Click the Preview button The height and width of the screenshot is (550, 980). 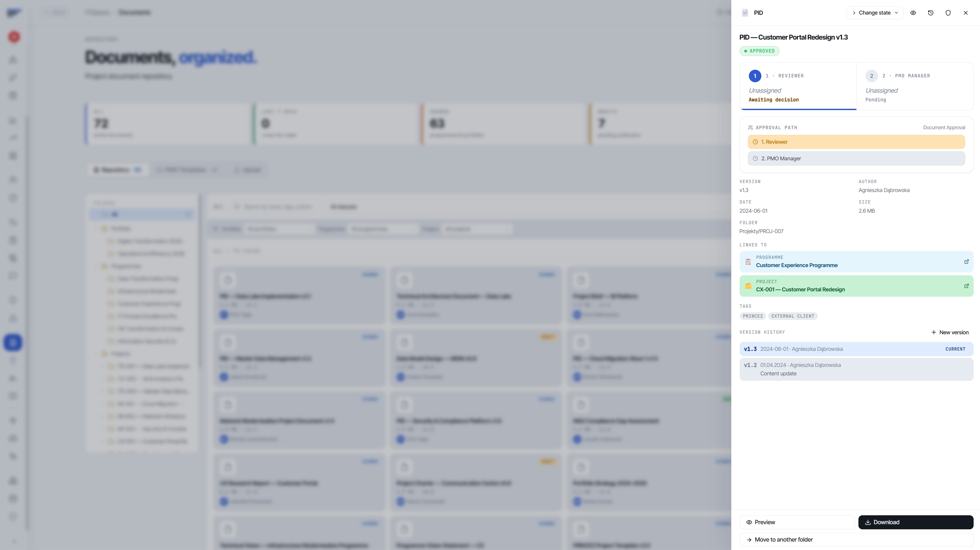coord(797,522)
